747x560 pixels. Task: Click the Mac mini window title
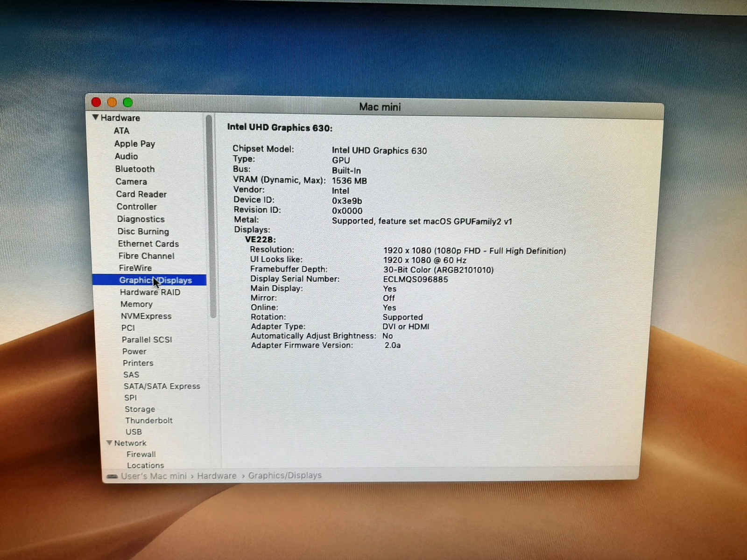pos(380,107)
